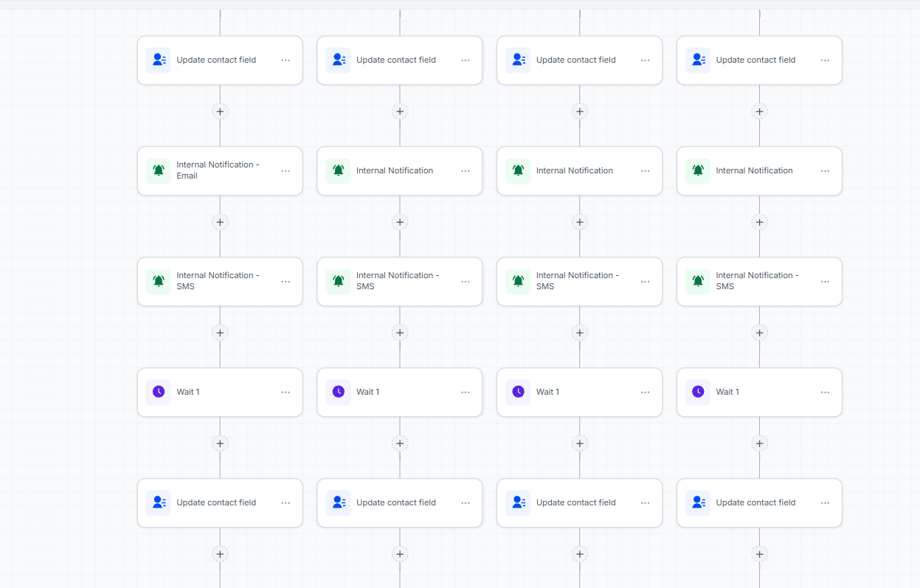Click clock icon of Wait 1 in second column

pos(339,392)
